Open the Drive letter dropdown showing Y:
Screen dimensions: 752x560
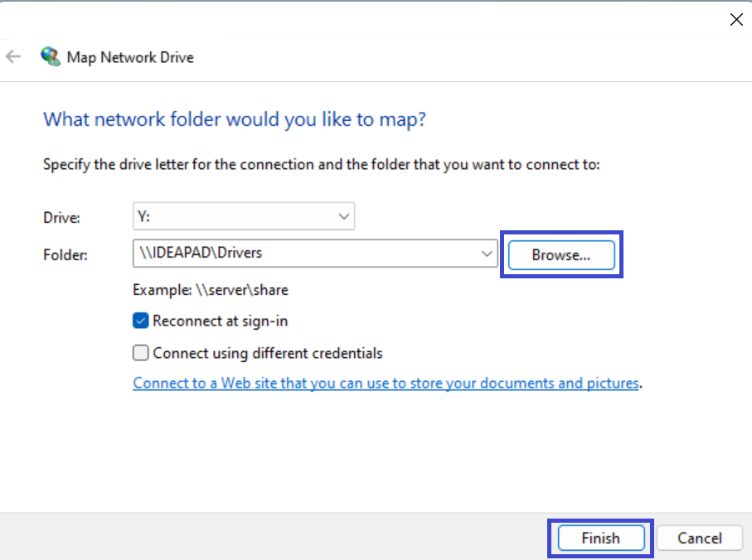[x=243, y=217]
